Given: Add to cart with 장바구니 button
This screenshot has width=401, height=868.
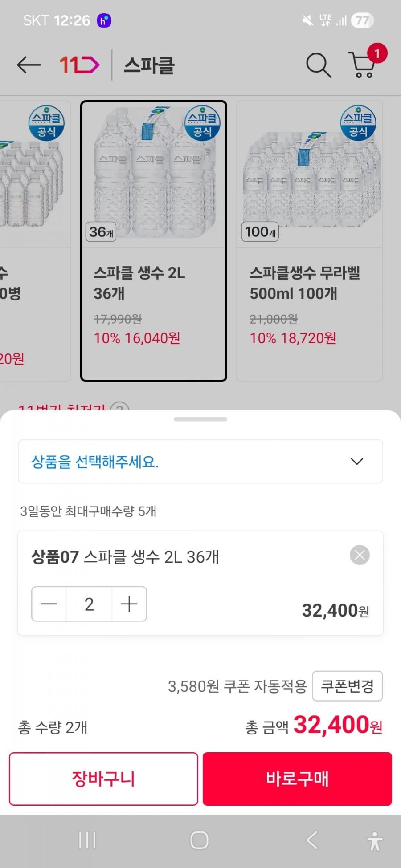Looking at the screenshot, I should coord(103,779).
